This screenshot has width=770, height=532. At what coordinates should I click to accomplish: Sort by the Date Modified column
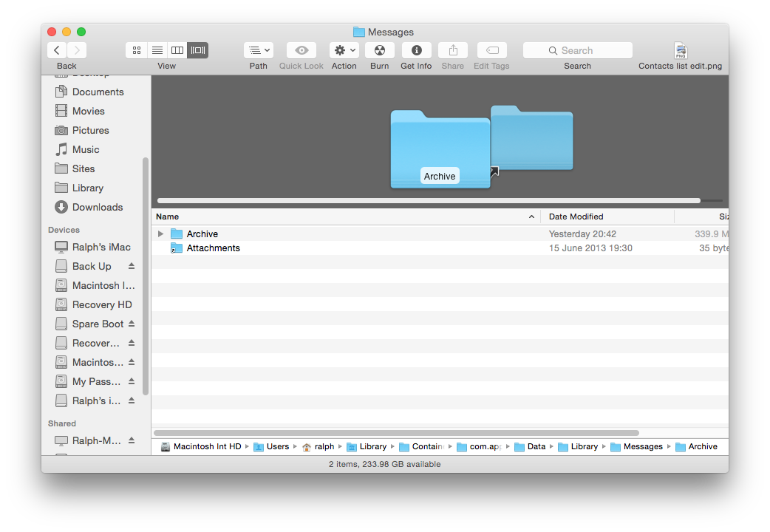[607, 216]
